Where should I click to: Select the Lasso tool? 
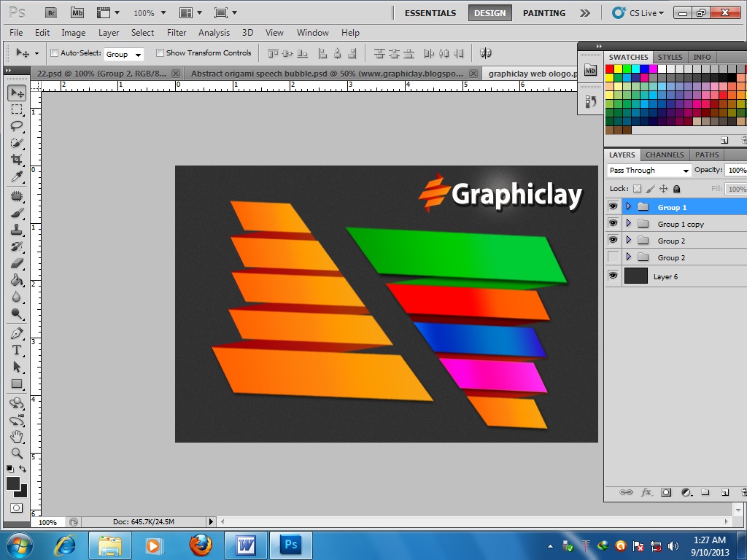tap(17, 126)
